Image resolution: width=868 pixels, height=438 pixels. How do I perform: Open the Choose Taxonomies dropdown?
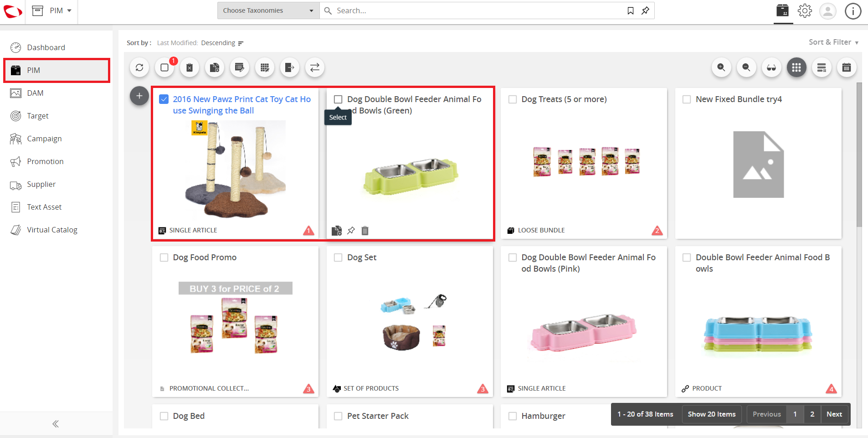coord(268,10)
